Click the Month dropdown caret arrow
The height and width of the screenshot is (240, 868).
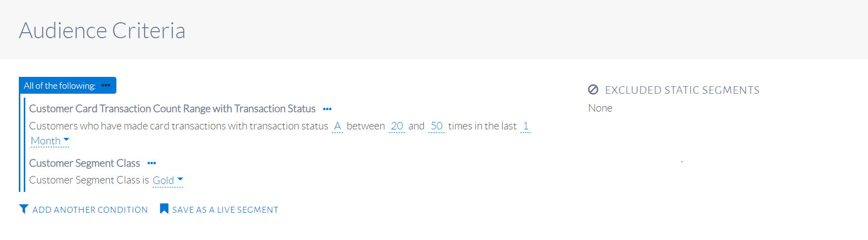click(66, 140)
